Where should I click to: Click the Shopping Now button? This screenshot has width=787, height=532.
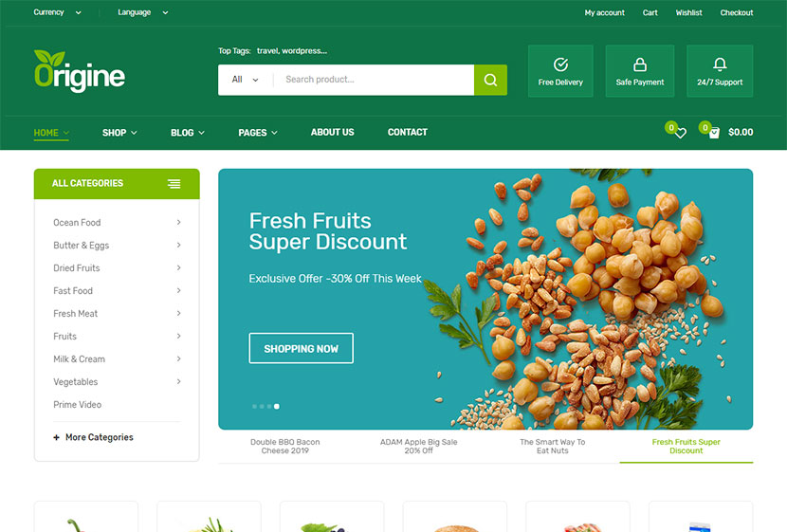tap(302, 348)
